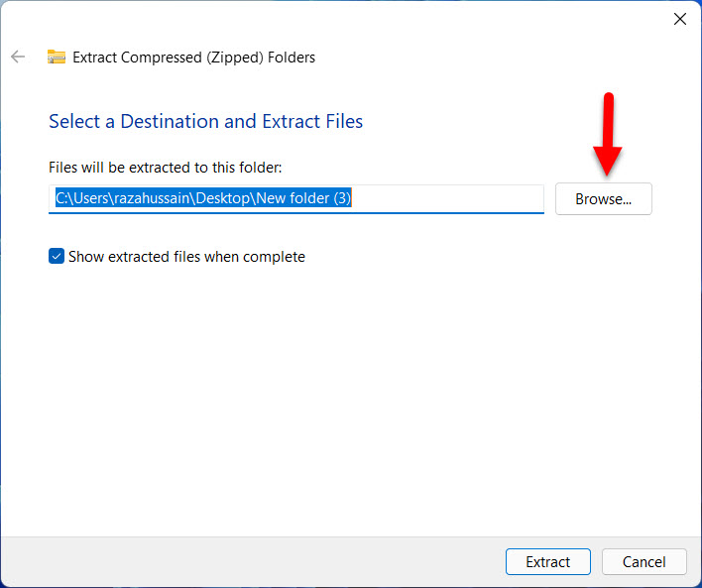Cancel the extraction wizard
This screenshot has width=702, height=588.
pyautogui.click(x=643, y=561)
